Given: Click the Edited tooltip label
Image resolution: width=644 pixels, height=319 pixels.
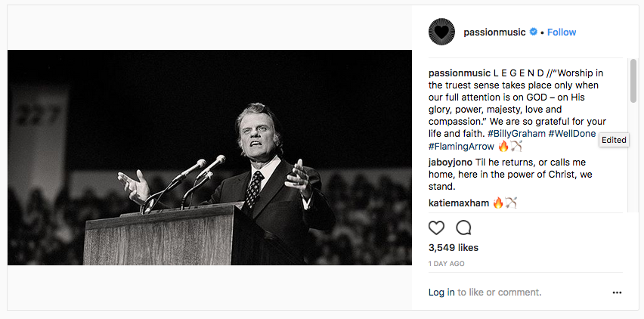Looking at the screenshot, I should [x=614, y=140].
